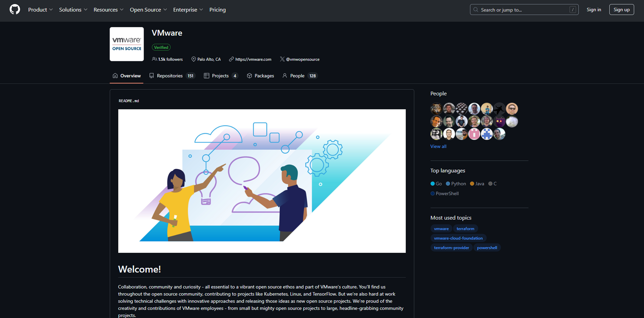Screen dimensions: 644x318
Task: Click the README banner illustration
Action: 262,181
